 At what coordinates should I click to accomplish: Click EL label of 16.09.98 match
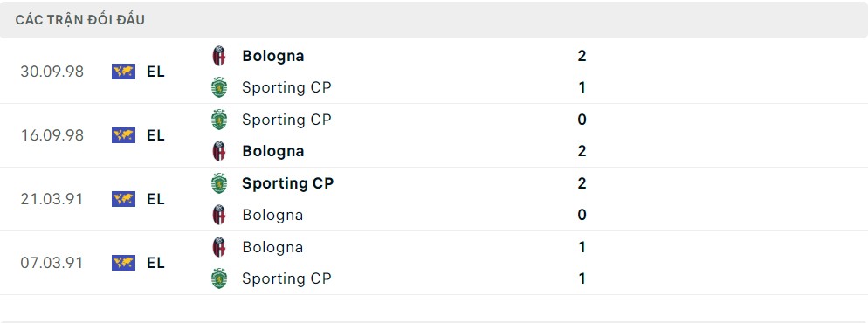click(156, 135)
